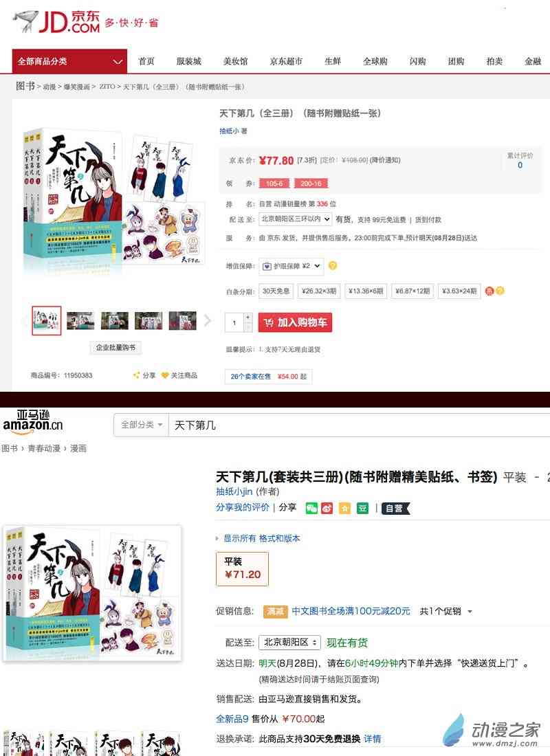Viewport: 550px width, 756px height.
Task: Expand the 全部商品分类 category menu
Action: point(69,61)
